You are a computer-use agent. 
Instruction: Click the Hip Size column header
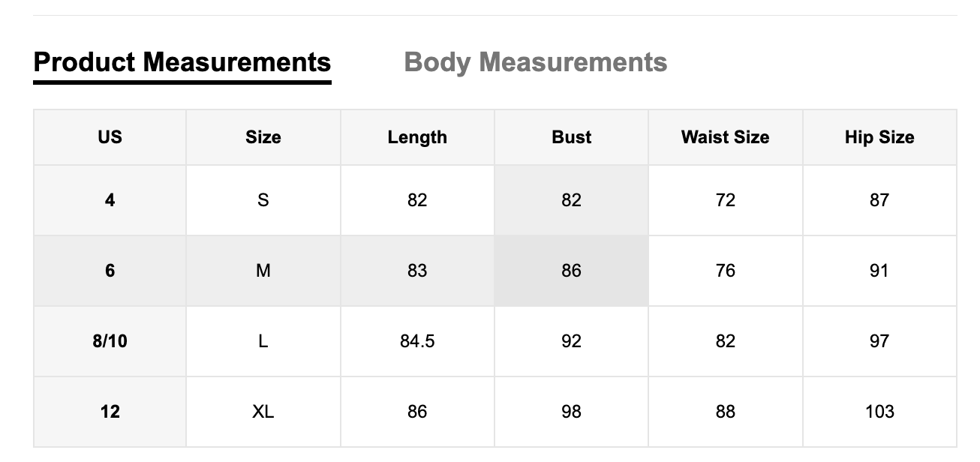tap(879, 137)
